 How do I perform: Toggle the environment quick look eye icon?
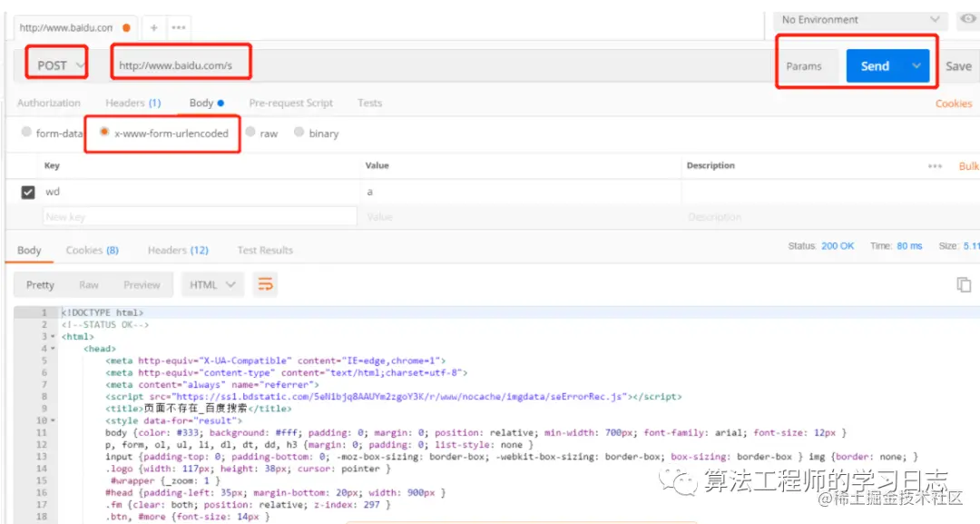967,19
